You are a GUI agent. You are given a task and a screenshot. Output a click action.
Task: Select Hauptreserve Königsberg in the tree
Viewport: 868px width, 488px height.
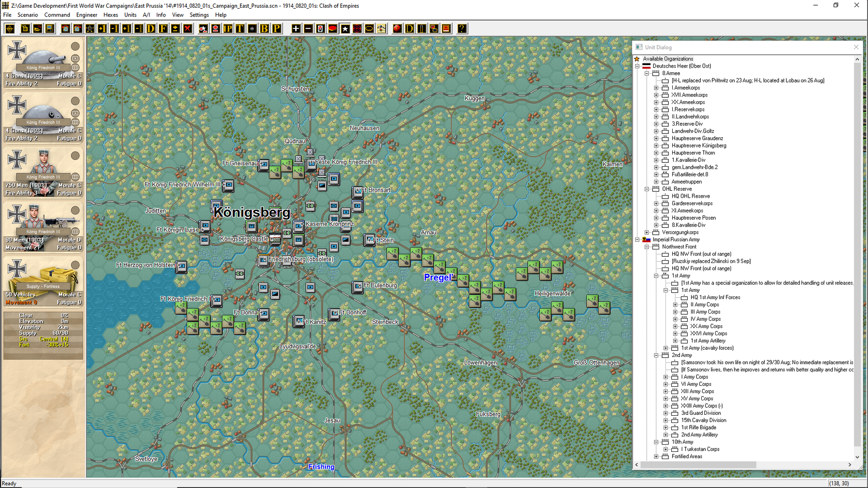point(699,145)
